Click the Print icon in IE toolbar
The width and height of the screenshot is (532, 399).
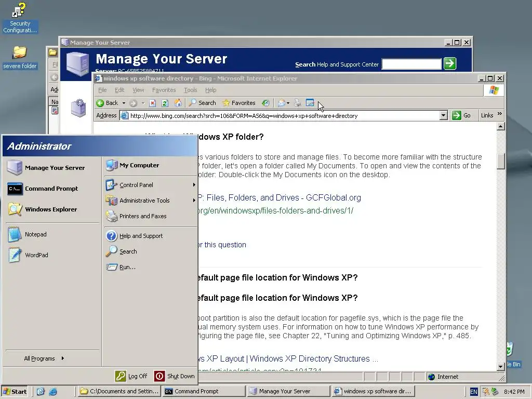click(298, 103)
